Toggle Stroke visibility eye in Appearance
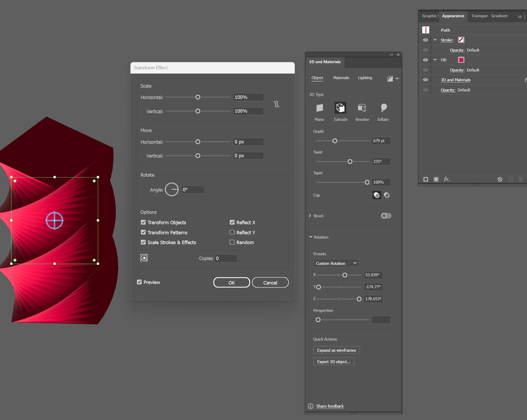The width and height of the screenshot is (527, 420). pyautogui.click(x=425, y=40)
